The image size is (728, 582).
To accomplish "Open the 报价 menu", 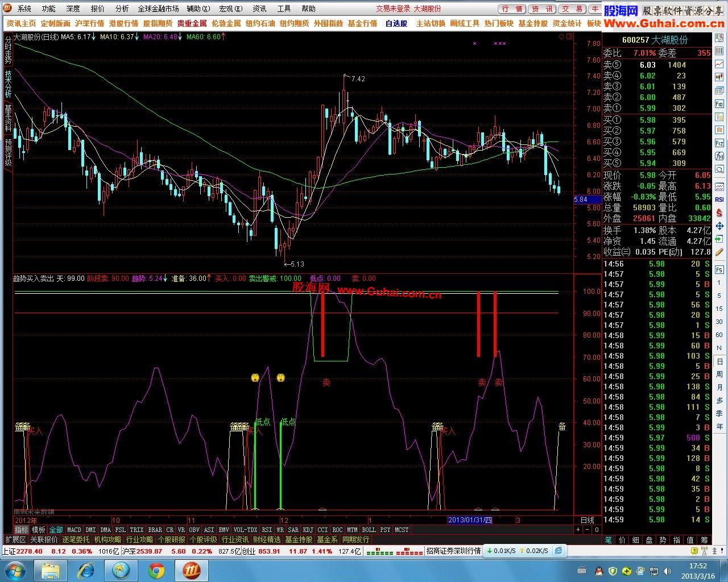I will click(97, 9).
